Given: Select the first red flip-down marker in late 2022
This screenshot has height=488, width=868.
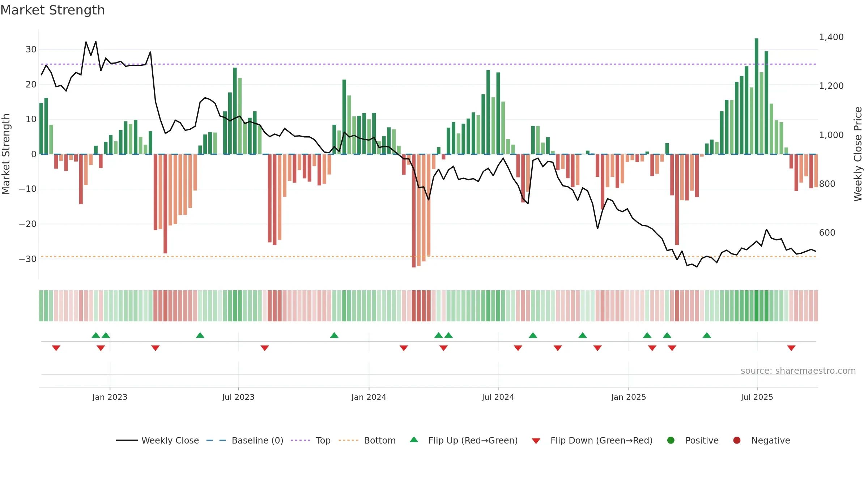Looking at the screenshot, I should click(56, 348).
